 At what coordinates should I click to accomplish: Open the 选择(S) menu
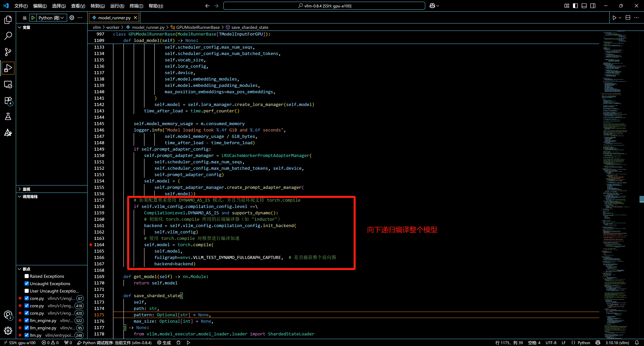59,6
